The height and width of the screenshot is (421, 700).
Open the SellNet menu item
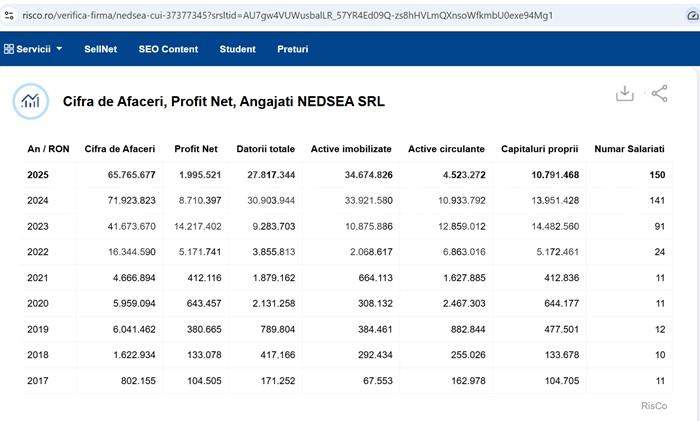coord(100,49)
